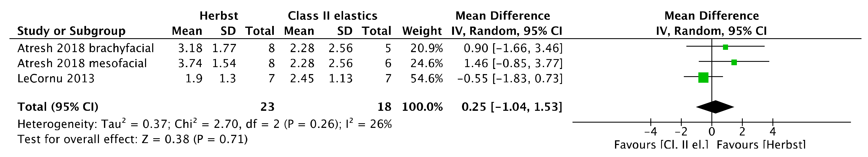Click the Herbst group header
The height and width of the screenshot is (157, 868).
coord(219,16)
